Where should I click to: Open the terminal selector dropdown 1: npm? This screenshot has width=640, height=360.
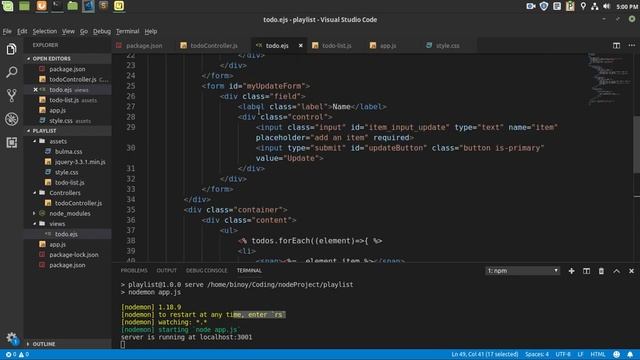point(522,271)
